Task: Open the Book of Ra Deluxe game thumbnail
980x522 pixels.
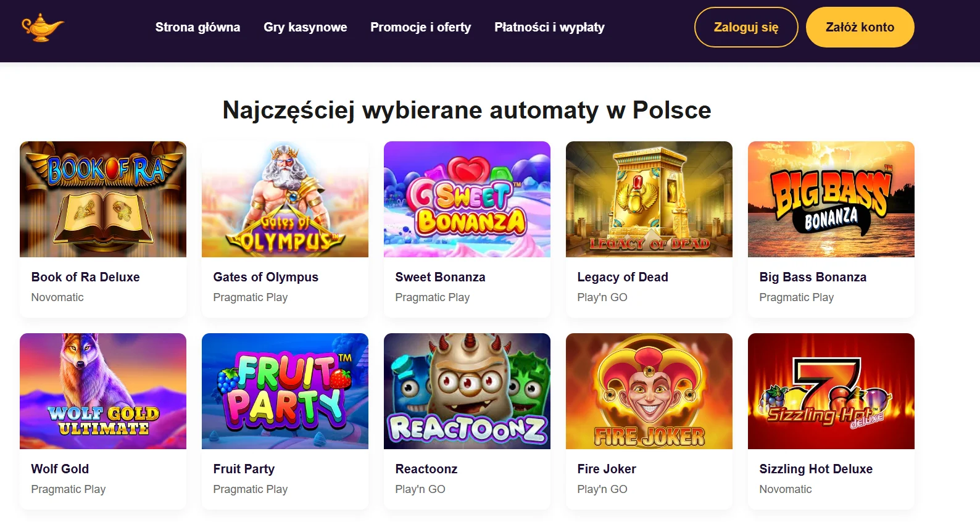Action: click(102, 199)
